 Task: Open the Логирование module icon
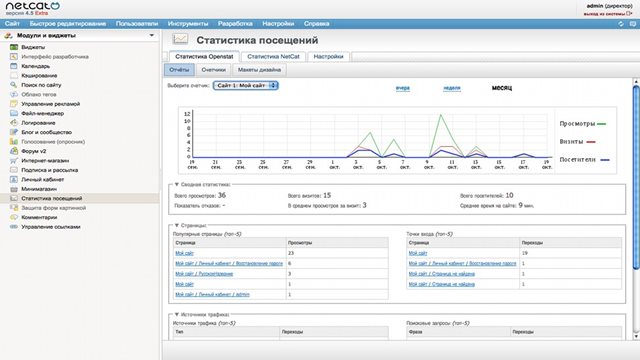pos(14,122)
